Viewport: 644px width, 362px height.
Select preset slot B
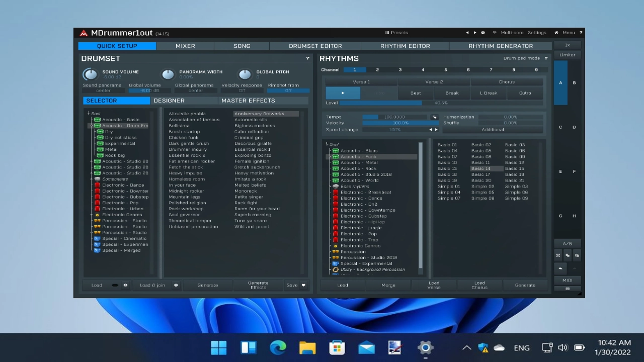click(574, 83)
